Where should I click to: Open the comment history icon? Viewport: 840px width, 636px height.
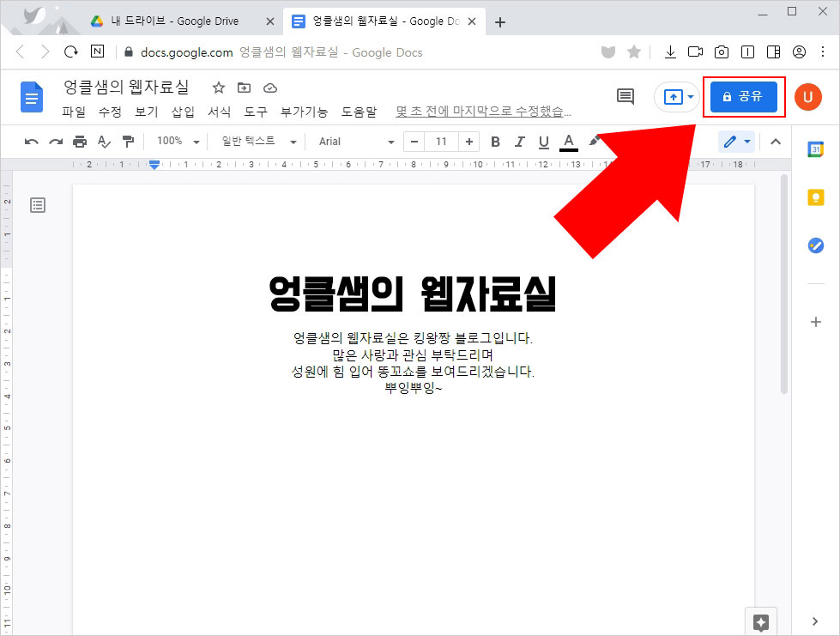[x=625, y=97]
